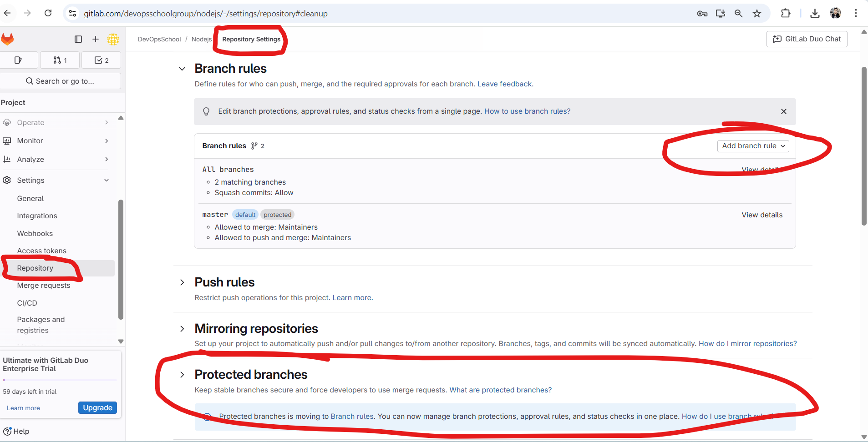Screen dimensions: 868x442
Task: Click the Upgrade button
Action: (97, 407)
